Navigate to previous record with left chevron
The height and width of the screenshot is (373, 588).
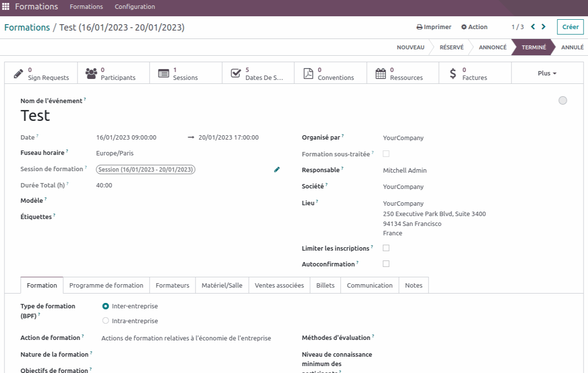533,27
